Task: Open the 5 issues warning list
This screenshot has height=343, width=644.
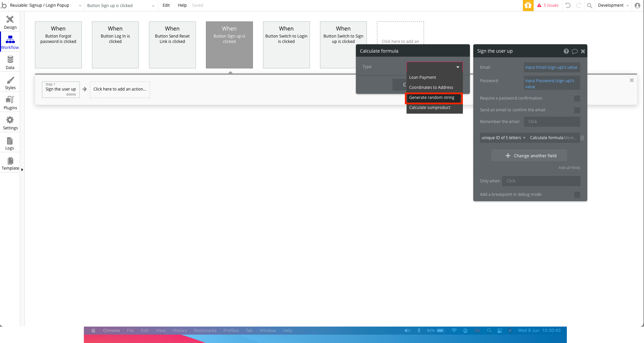Action: point(548,5)
